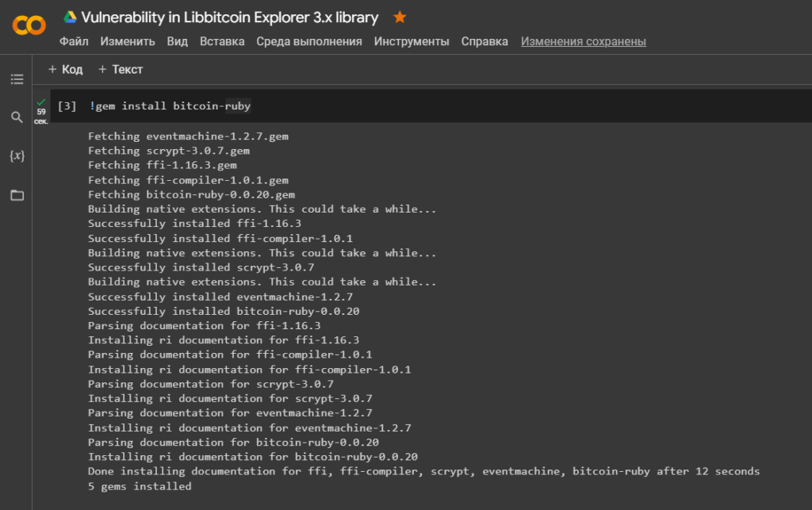Open the Среда выполнения menu
This screenshot has width=812, height=510.
pos(309,41)
